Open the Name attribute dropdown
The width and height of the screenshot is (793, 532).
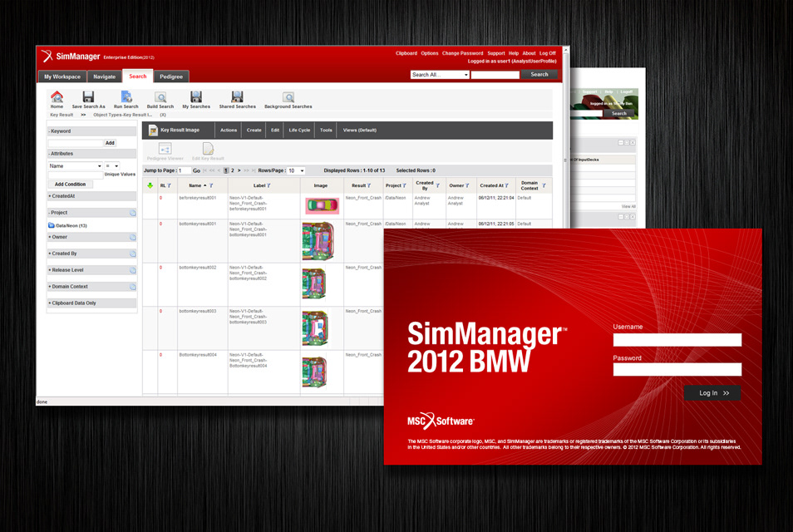pyautogui.click(x=76, y=166)
